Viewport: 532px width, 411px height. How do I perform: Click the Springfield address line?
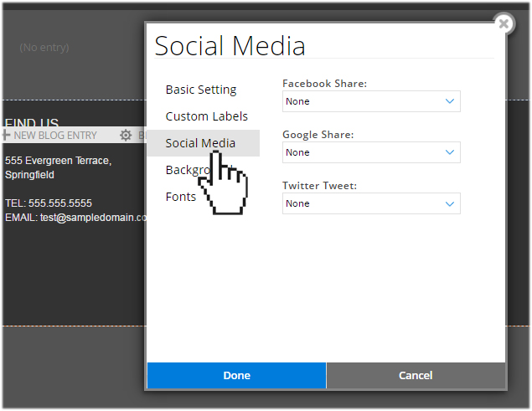(29, 175)
